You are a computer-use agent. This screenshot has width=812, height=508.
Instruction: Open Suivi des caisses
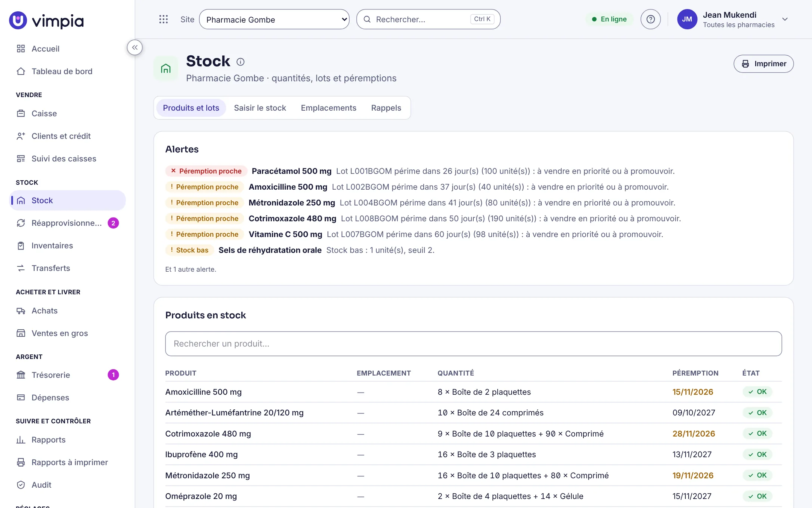[x=67, y=158]
